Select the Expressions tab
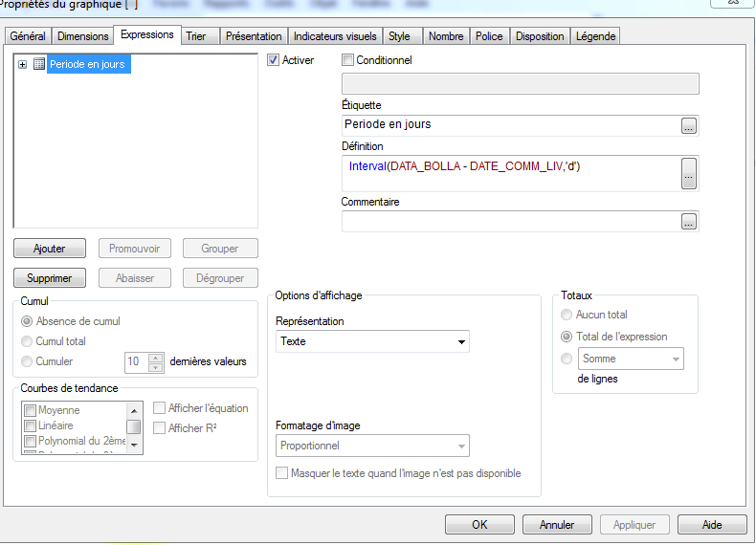The height and width of the screenshot is (545, 756). 147,34
